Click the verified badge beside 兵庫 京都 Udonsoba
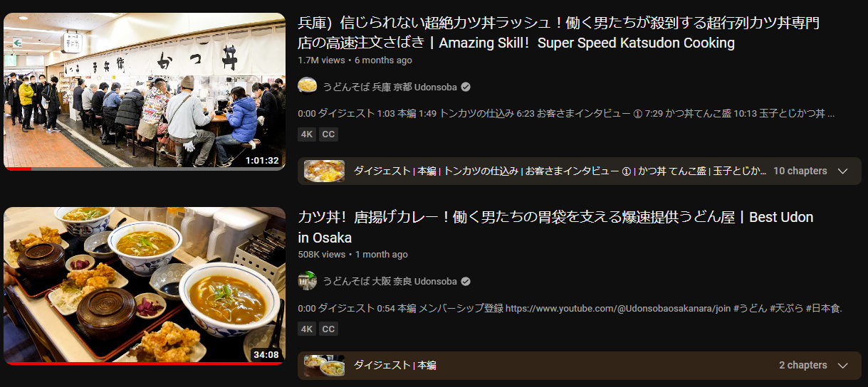868x387 pixels. (x=466, y=87)
